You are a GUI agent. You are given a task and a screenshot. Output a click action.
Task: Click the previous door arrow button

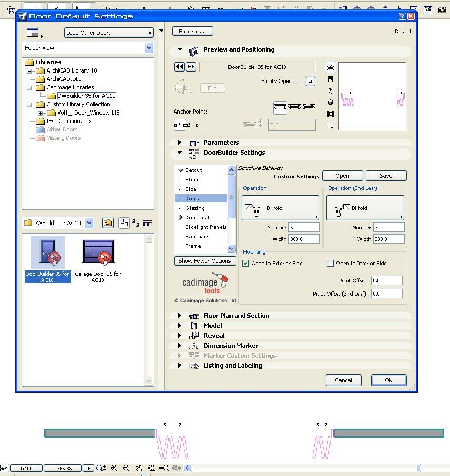179,67
